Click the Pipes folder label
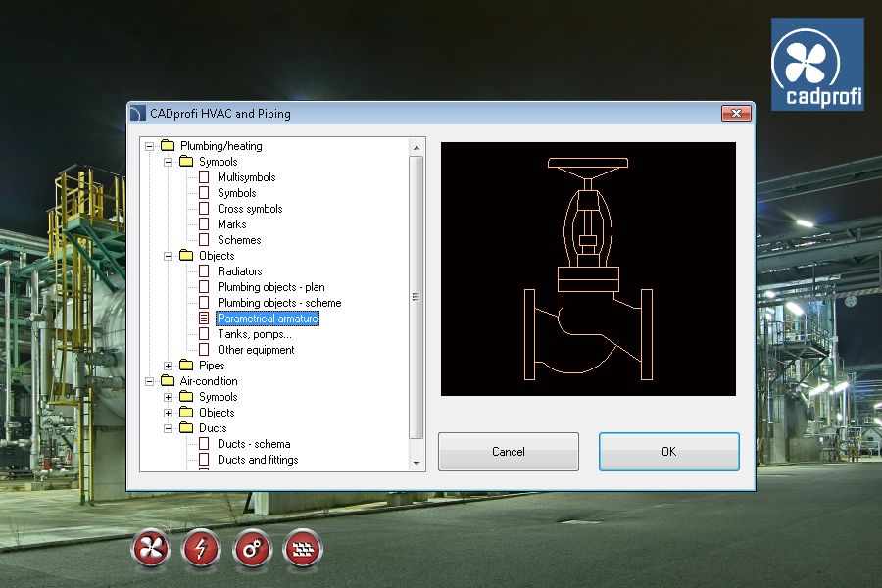 (x=212, y=366)
